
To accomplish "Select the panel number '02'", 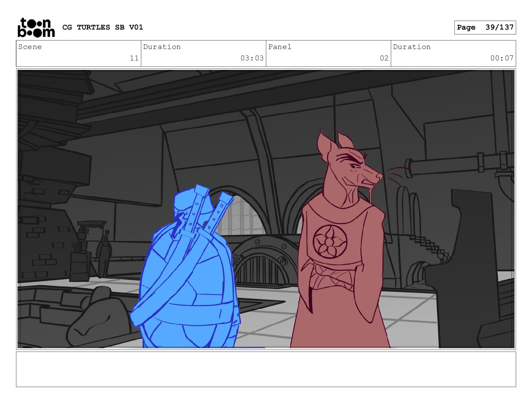I will (384, 58).
